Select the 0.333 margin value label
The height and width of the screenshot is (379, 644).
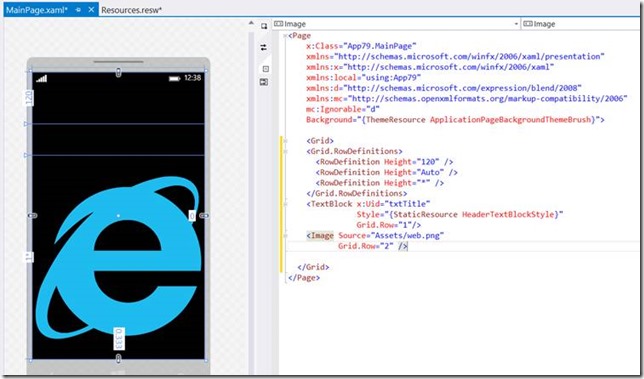click(x=119, y=339)
